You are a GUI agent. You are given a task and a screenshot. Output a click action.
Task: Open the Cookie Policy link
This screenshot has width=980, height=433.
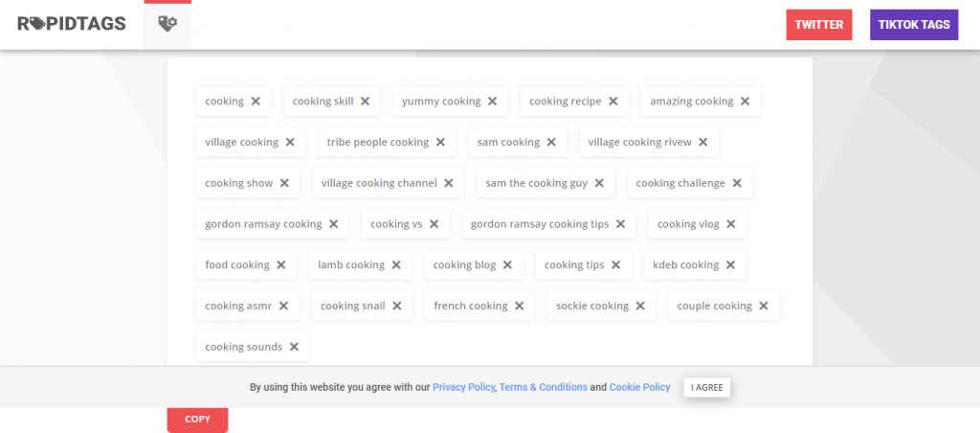tap(639, 387)
